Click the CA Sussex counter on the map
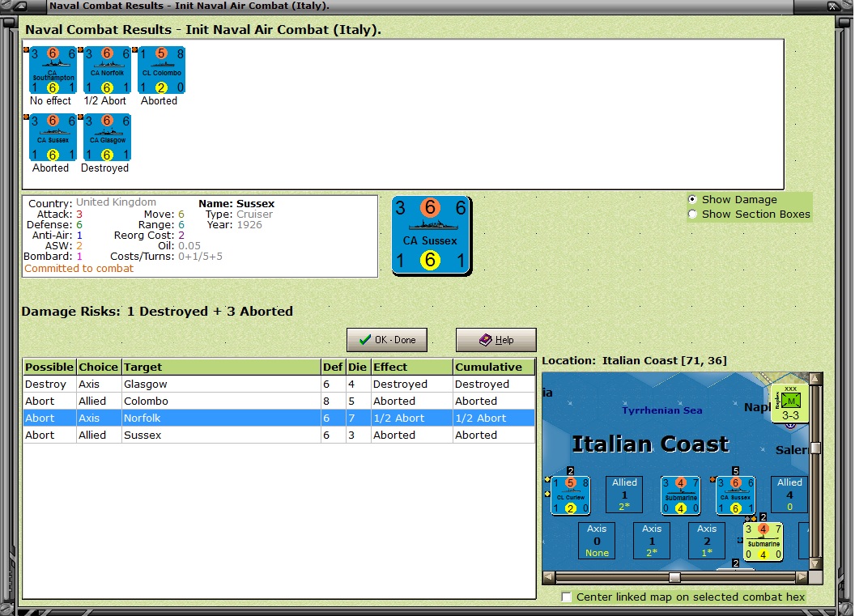This screenshot has width=855, height=616. (736, 495)
